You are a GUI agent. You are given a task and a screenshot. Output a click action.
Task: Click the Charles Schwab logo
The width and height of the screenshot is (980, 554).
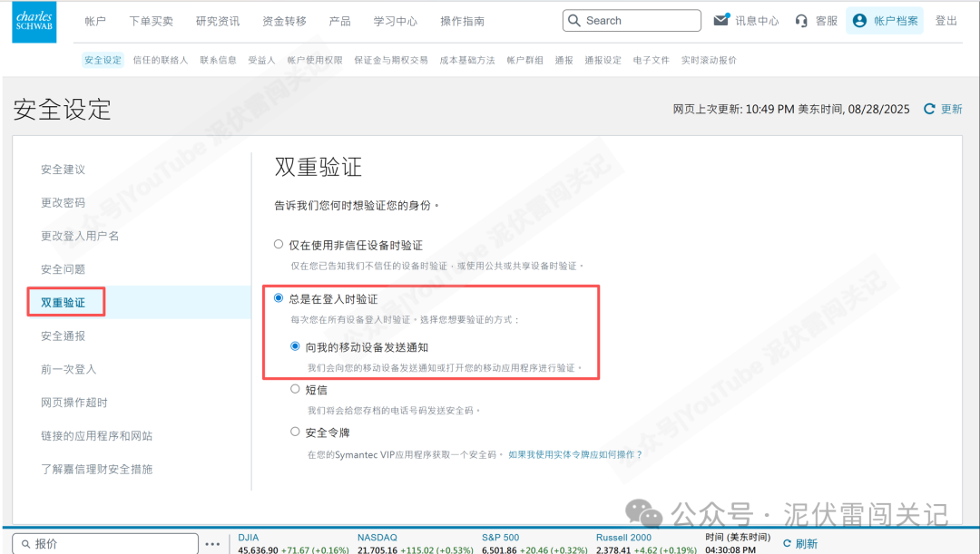coord(34,22)
